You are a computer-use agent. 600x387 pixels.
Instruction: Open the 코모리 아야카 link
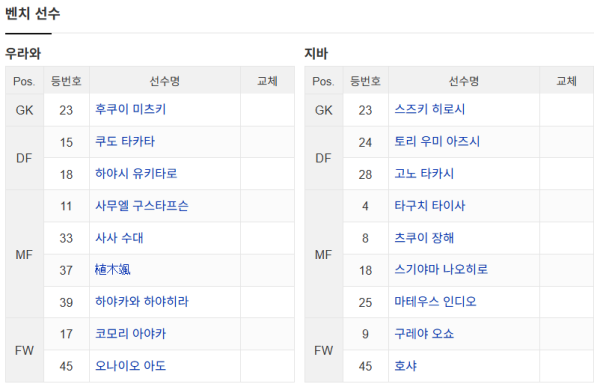130,334
